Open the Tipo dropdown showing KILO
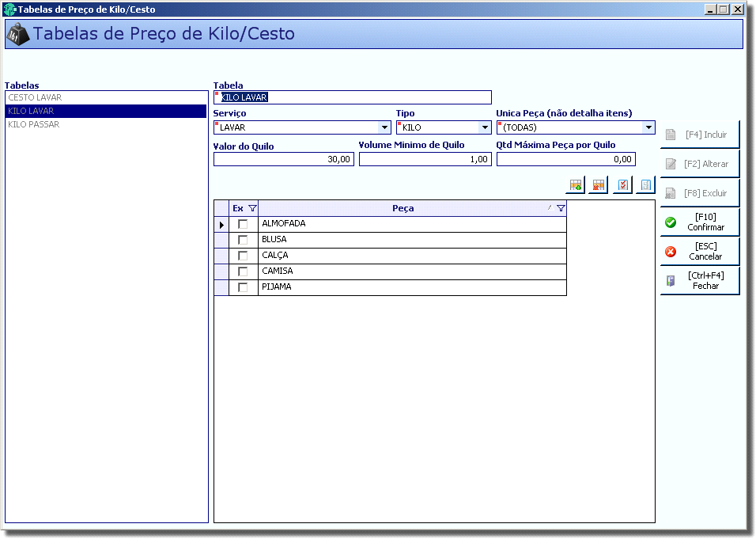The image size is (756, 539). click(485, 127)
